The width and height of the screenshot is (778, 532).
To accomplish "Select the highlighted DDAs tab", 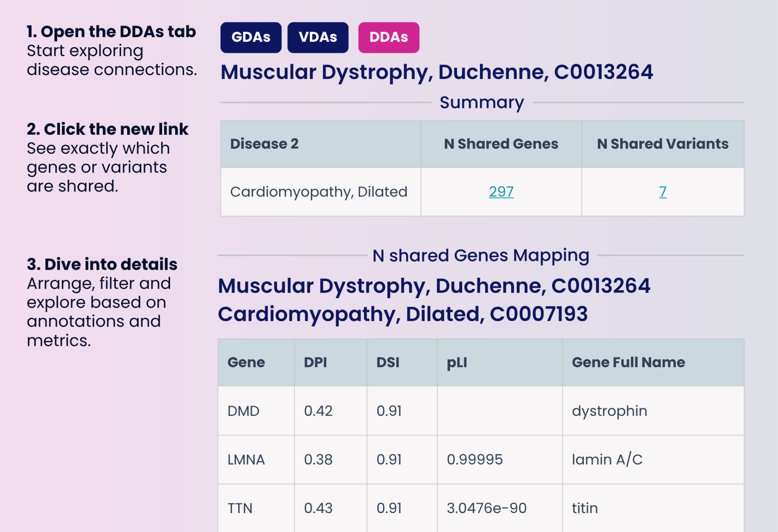I will click(388, 37).
